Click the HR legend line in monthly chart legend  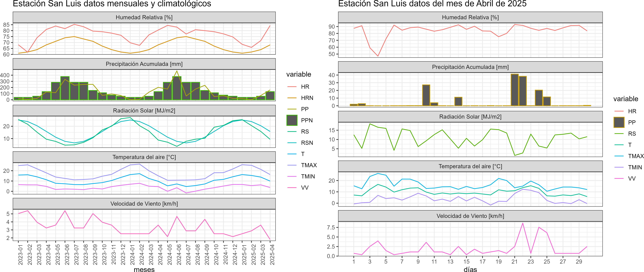[292, 87]
